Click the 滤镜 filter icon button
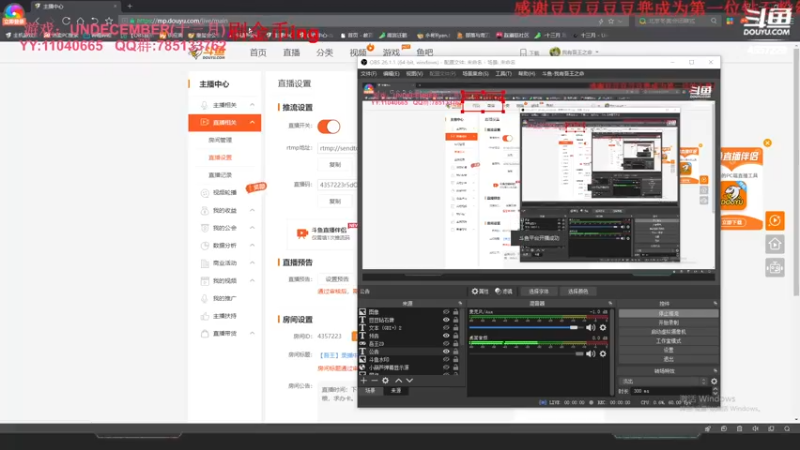The height and width of the screenshot is (450, 800). coord(504,291)
